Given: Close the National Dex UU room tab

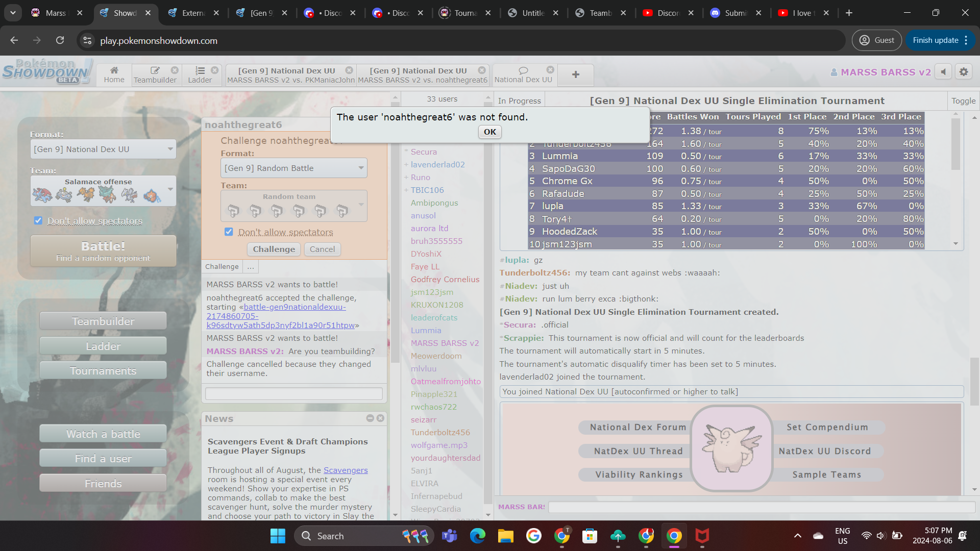Looking at the screenshot, I should pyautogui.click(x=550, y=70).
